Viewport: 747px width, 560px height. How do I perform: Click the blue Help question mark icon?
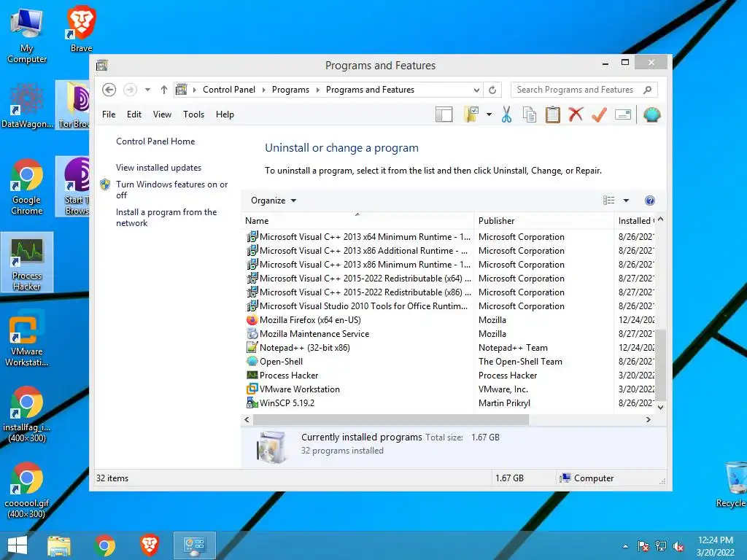tap(650, 201)
